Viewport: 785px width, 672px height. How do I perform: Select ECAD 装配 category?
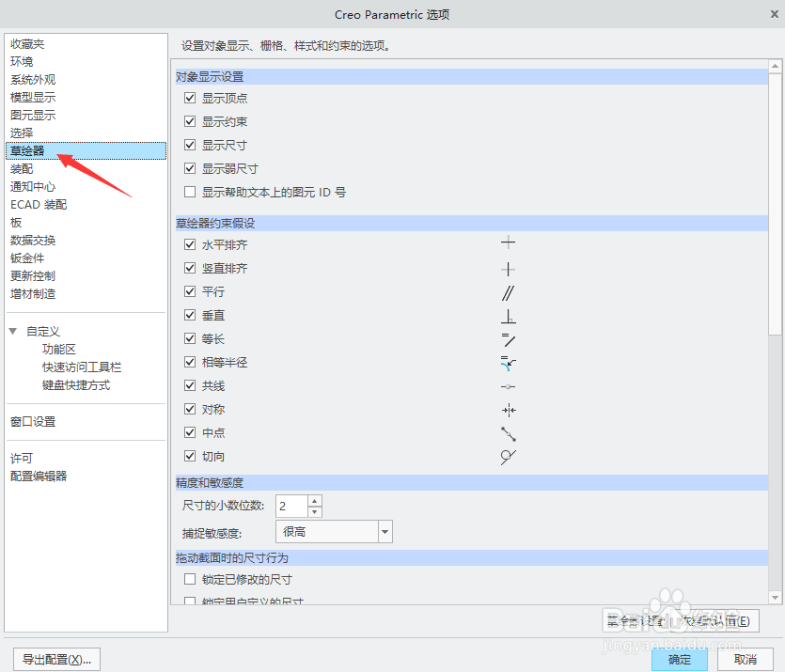coord(39,205)
